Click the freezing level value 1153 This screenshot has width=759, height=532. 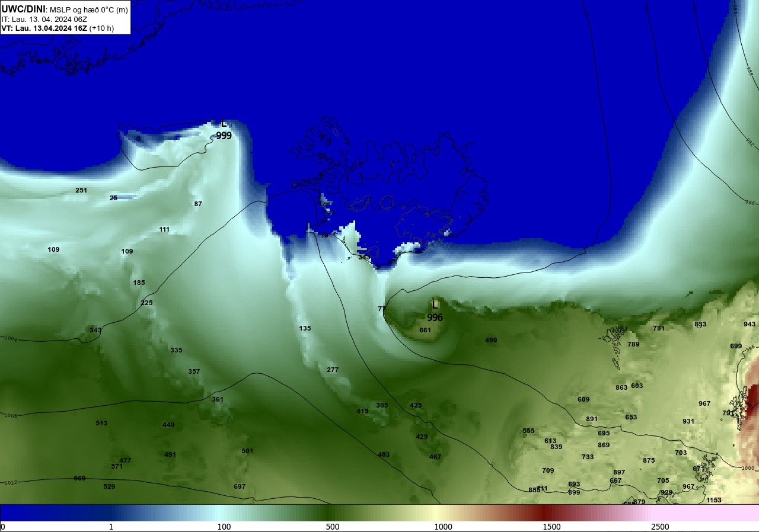click(x=714, y=500)
